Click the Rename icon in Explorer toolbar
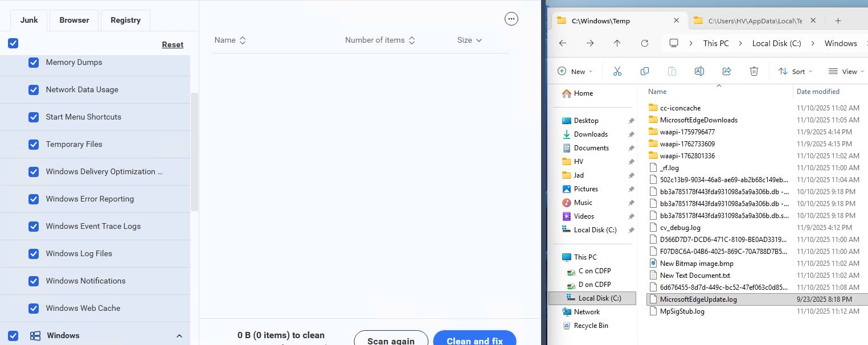 [x=699, y=71]
